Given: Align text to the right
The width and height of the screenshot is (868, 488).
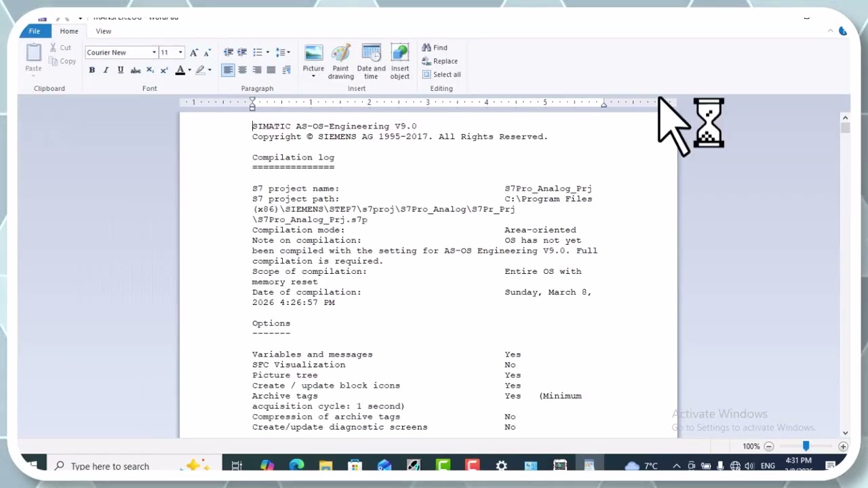Looking at the screenshot, I should point(256,70).
